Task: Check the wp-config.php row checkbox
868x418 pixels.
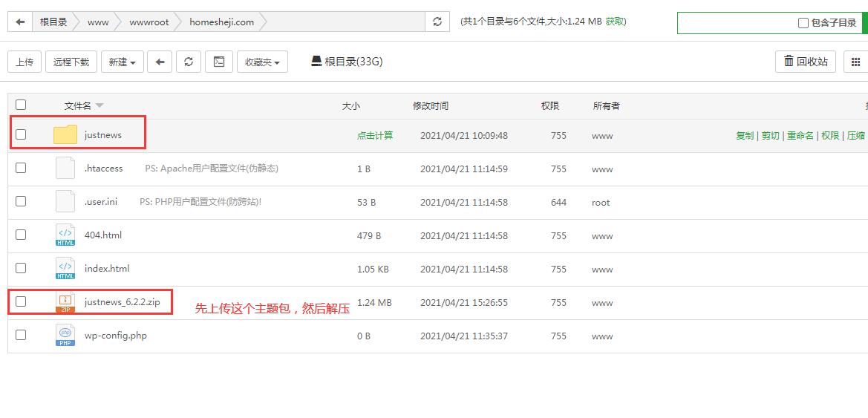Action: point(21,335)
